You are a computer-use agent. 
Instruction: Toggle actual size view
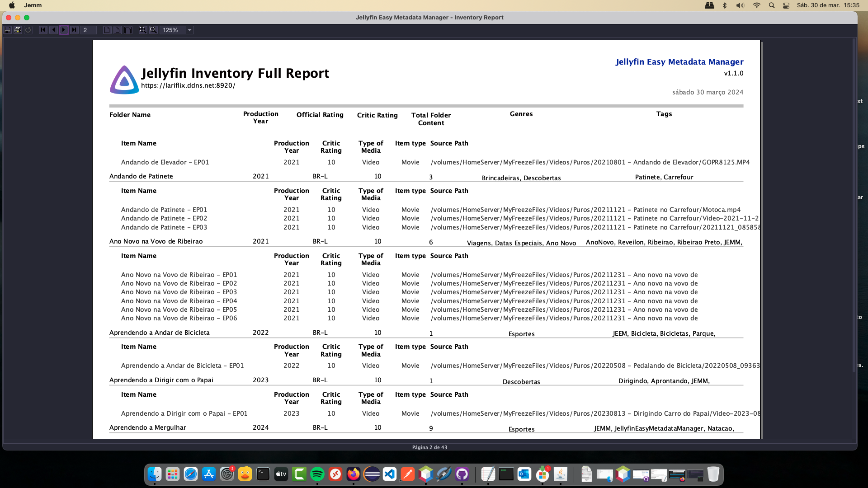[x=107, y=30]
